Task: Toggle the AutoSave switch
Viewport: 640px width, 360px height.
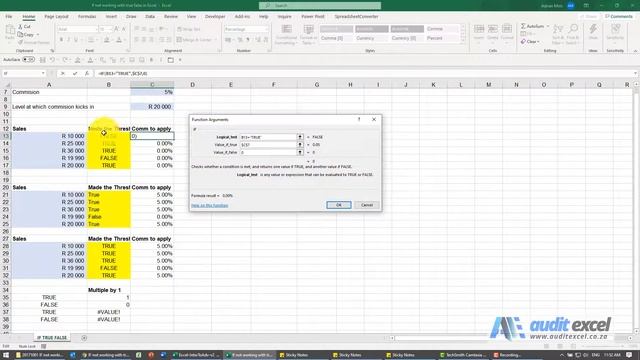Action: coord(28,60)
